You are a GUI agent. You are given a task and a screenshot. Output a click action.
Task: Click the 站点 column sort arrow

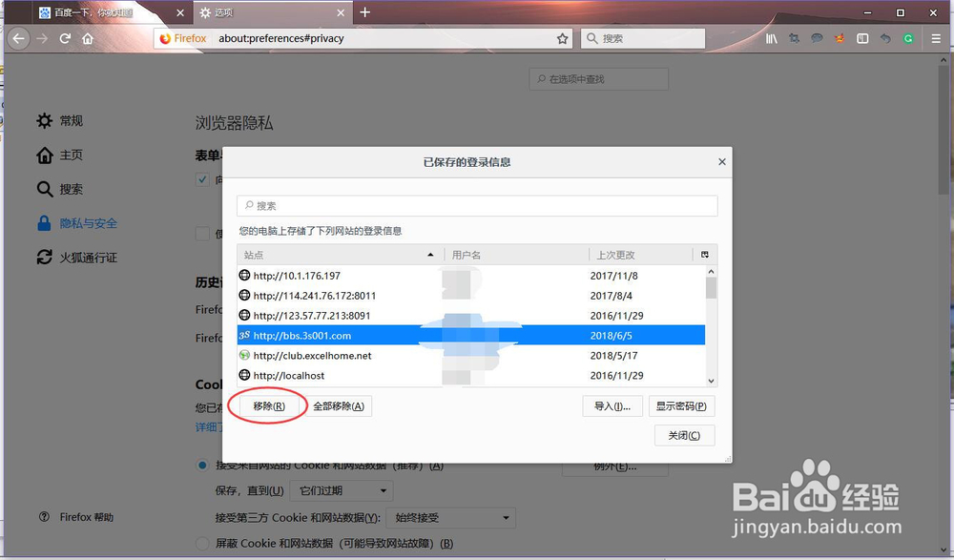(430, 255)
